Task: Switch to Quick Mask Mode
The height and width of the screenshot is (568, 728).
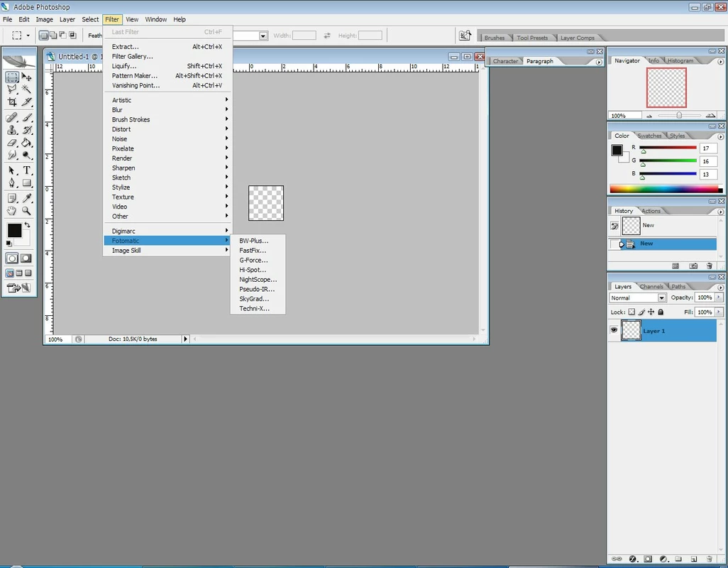Action: 26,258
